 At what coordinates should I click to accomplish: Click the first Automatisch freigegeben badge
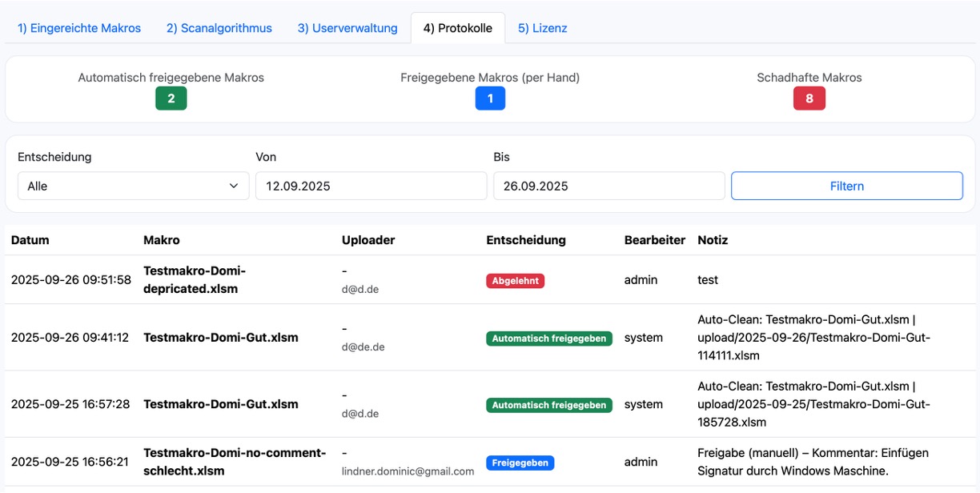pyautogui.click(x=549, y=338)
